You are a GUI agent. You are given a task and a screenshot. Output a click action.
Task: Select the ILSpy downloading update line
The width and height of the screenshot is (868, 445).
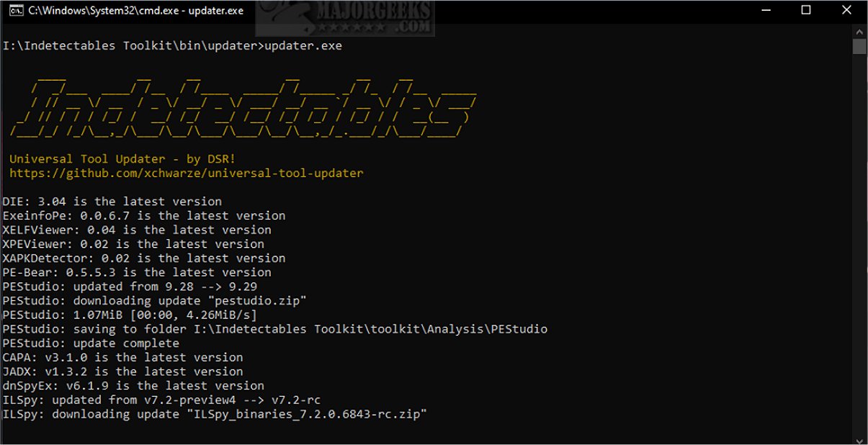(216, 414)
